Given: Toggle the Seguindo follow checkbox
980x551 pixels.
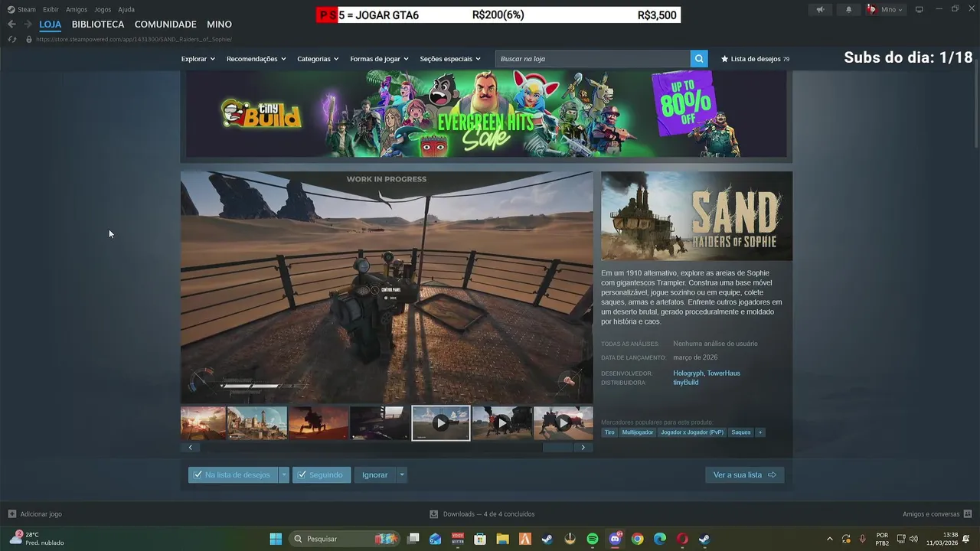Looking at the screenshot, I should (322, 474).
